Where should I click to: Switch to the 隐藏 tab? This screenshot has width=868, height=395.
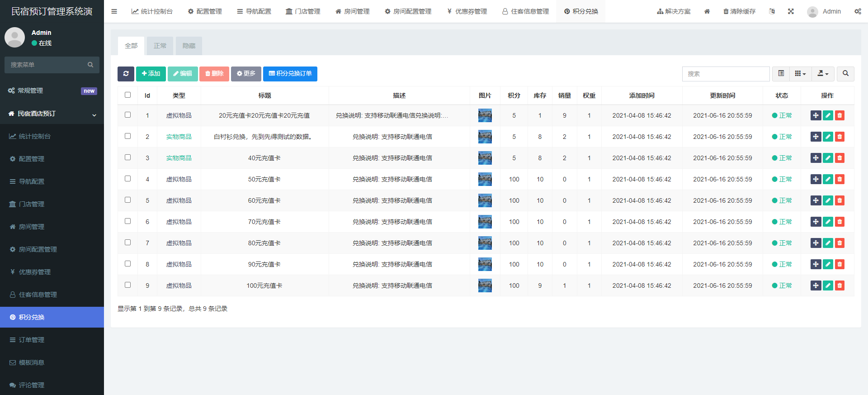[x=189, y=46]
